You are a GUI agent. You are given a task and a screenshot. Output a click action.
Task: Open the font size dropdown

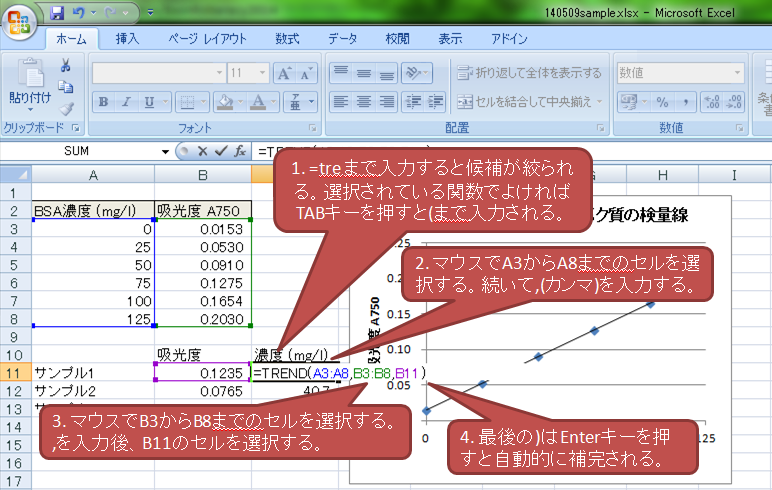pyautogui.click(x=262, y=73)
